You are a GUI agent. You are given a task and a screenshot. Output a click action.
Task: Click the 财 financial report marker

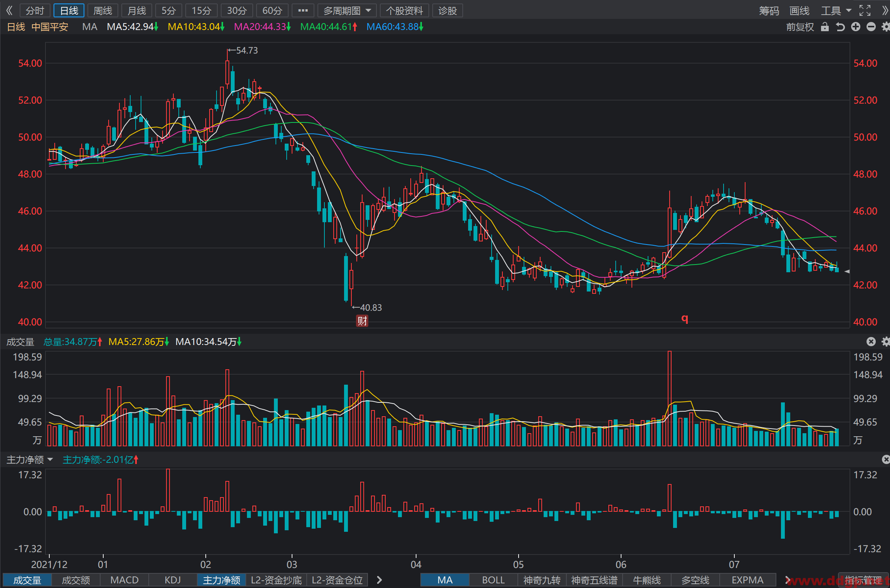(x=362, y=320)
